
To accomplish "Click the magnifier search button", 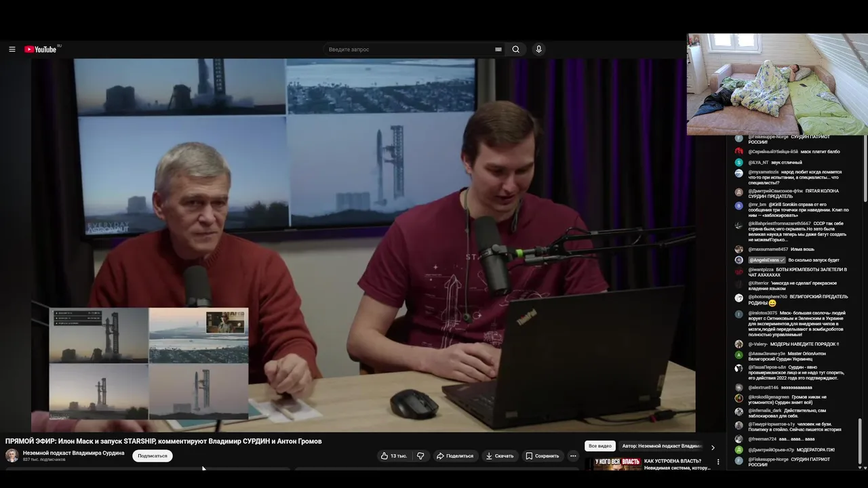I will 515,49.
